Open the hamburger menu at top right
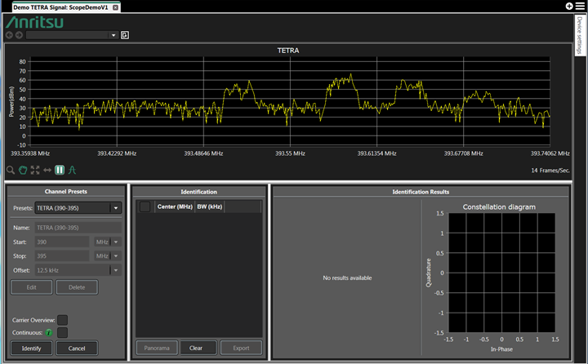Viewport: 588px width, 364px height. pyautogui.click(x=581, y=6)
